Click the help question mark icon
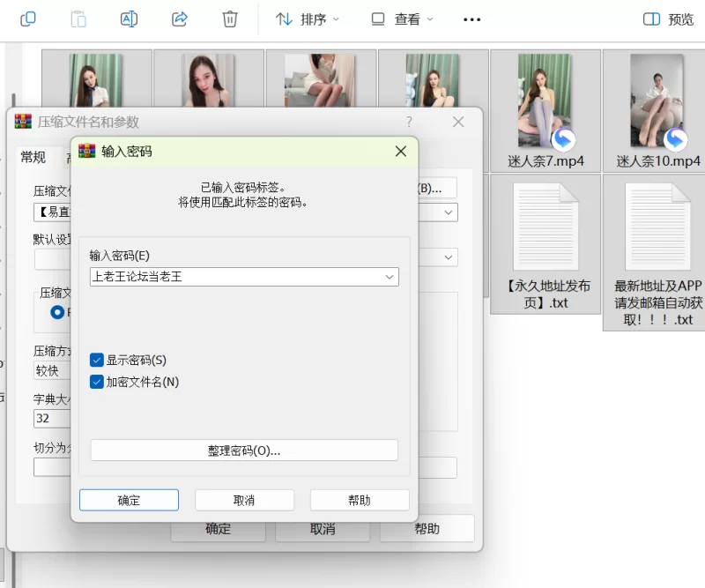The image size is (705, 588). [x=409, y=123]
